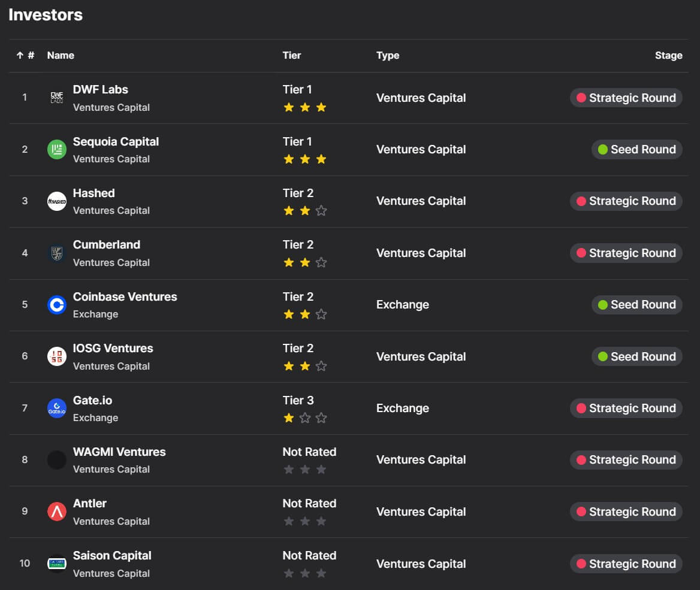The image size is (700, 590).
Task: Click the Stage column header
Action: pos(668,55)
